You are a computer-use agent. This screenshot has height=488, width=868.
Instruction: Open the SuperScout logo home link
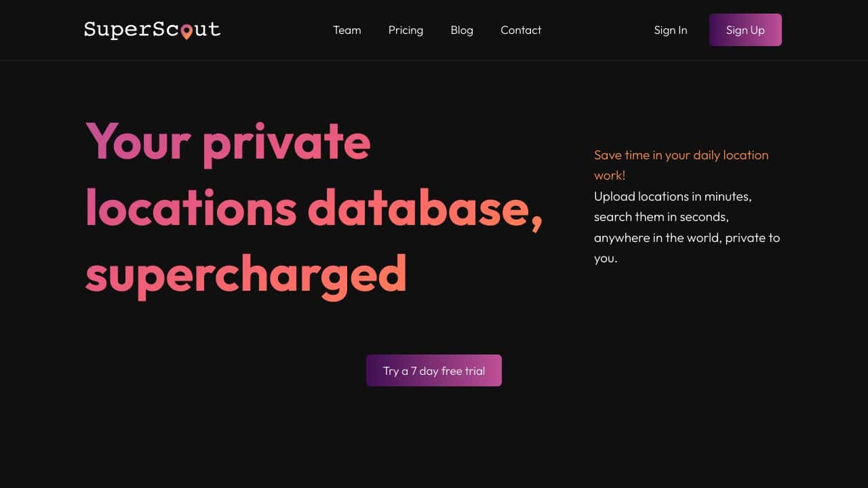click(152, 30)
